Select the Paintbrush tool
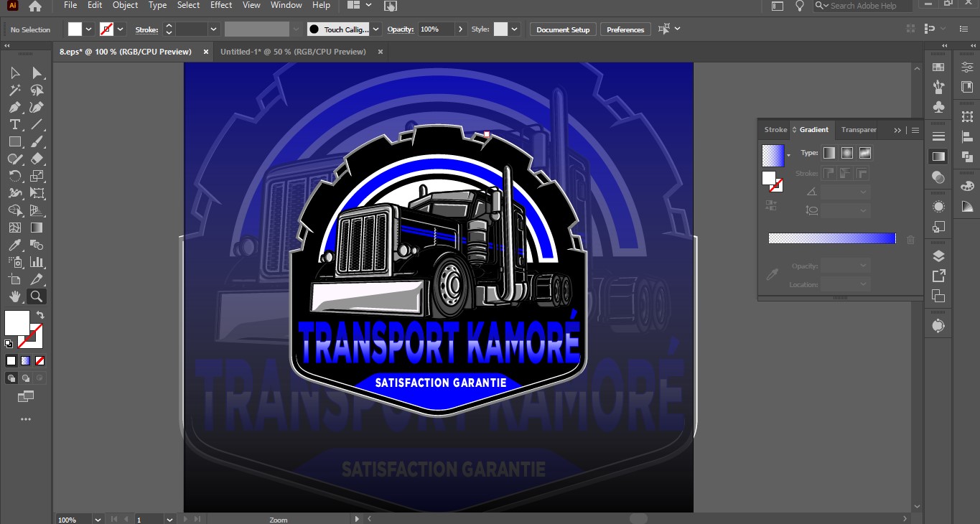 [x=37, y=142]
